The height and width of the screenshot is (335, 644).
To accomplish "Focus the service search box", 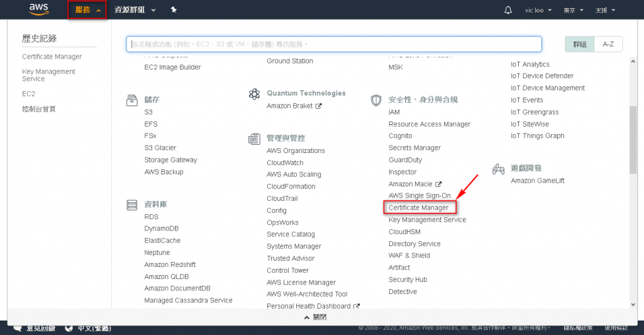I will click(x=334, y=44).
